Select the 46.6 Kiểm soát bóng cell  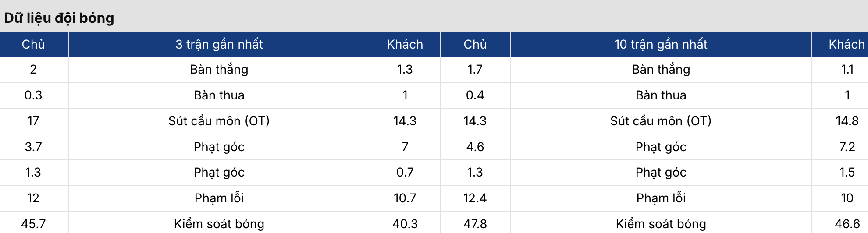coord(847,224)
